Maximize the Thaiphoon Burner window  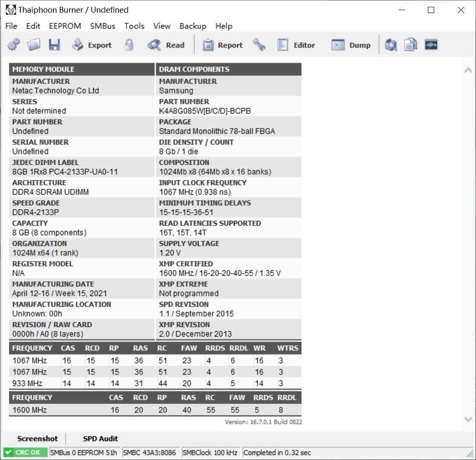(x=431, y=10)
